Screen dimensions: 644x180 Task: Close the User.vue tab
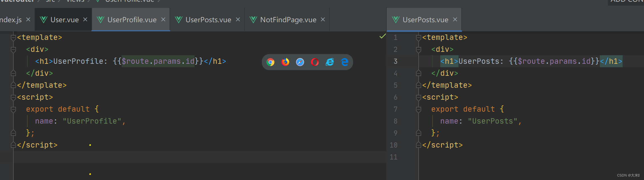point(85,19)
